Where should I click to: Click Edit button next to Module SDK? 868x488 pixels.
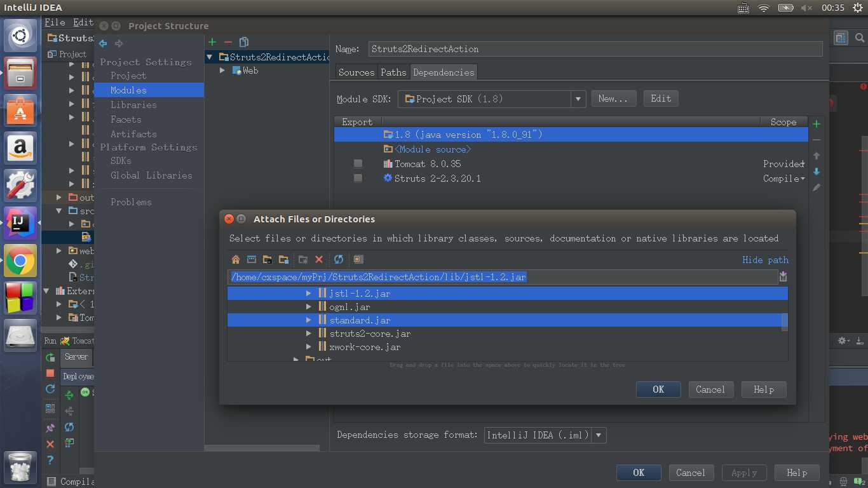pos(661,99)
